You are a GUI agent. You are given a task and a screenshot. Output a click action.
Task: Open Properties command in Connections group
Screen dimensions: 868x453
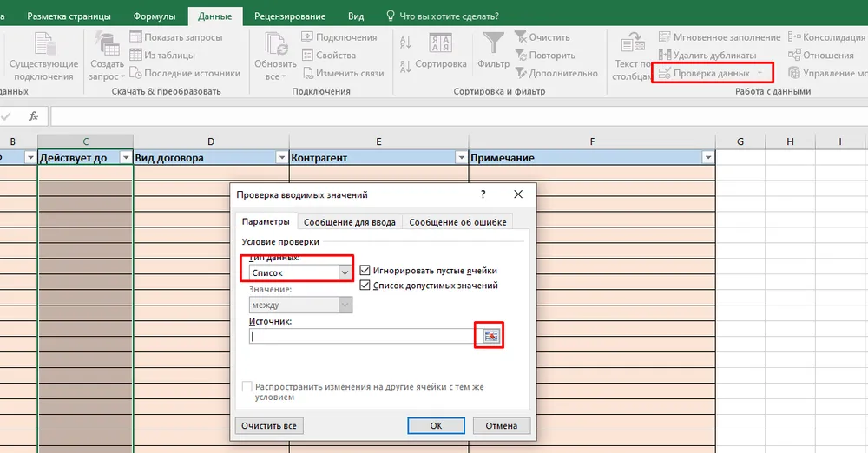coord(329,55)
